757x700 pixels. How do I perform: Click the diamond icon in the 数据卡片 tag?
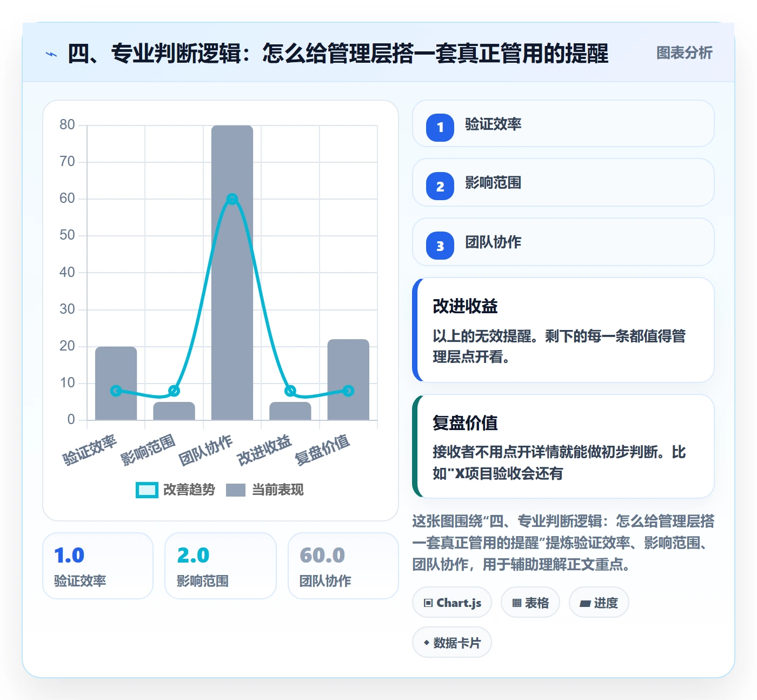pyautogui.click(x=426, y=643)
